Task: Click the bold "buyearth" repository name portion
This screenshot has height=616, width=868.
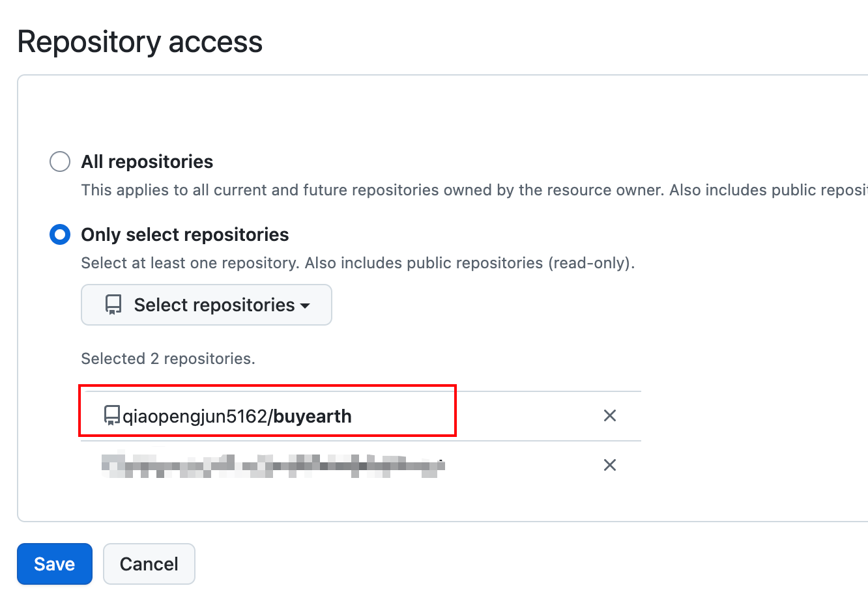Action: 313,416
